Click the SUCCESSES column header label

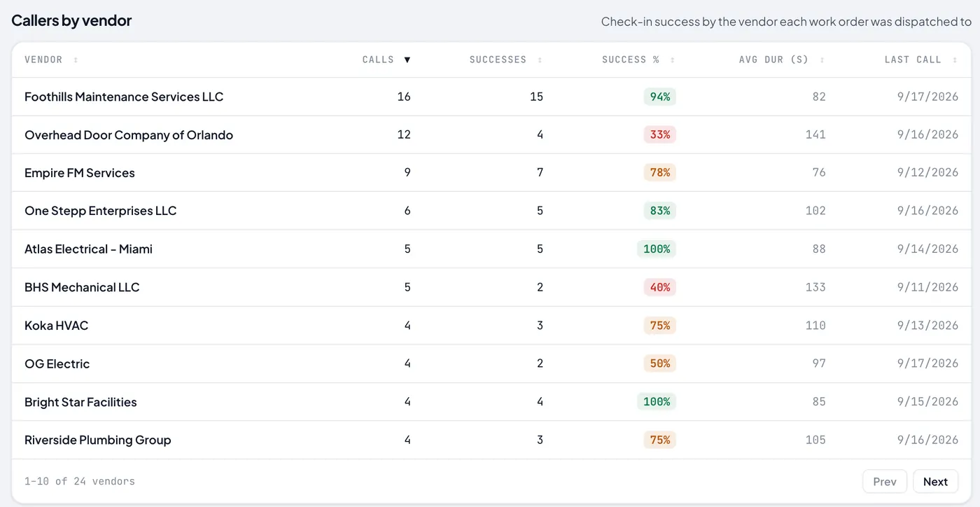click(498, 60)
